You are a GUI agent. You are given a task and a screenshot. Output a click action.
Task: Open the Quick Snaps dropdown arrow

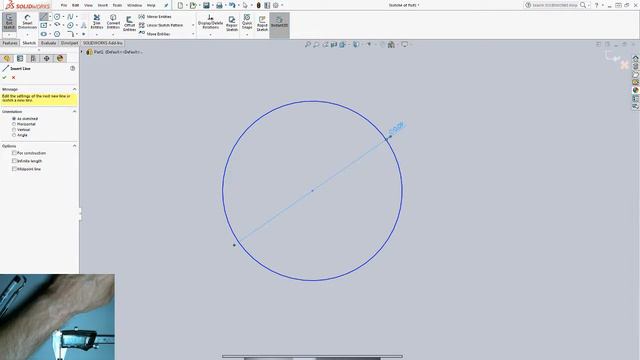pyautogui.click(x=247, y=35)
